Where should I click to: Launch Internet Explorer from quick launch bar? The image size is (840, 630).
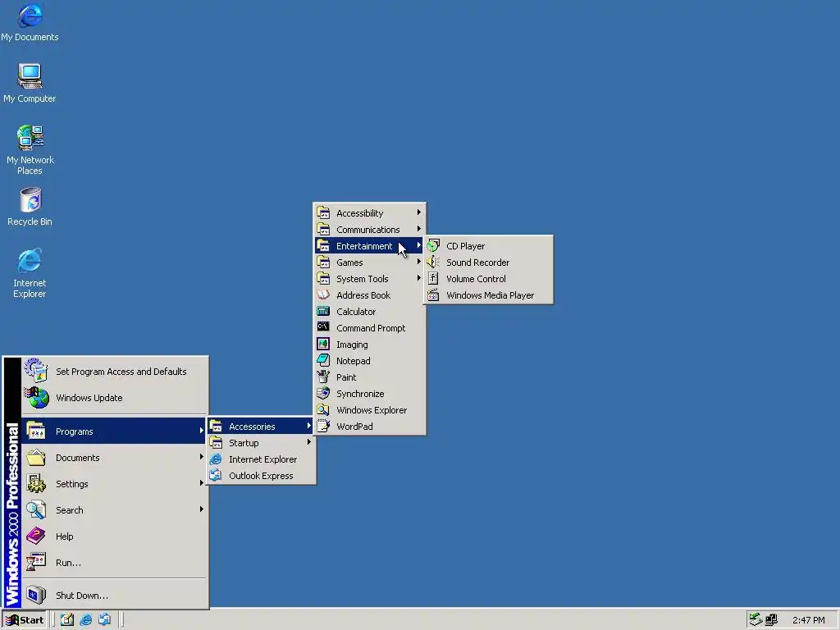click(x=85, y=620)
